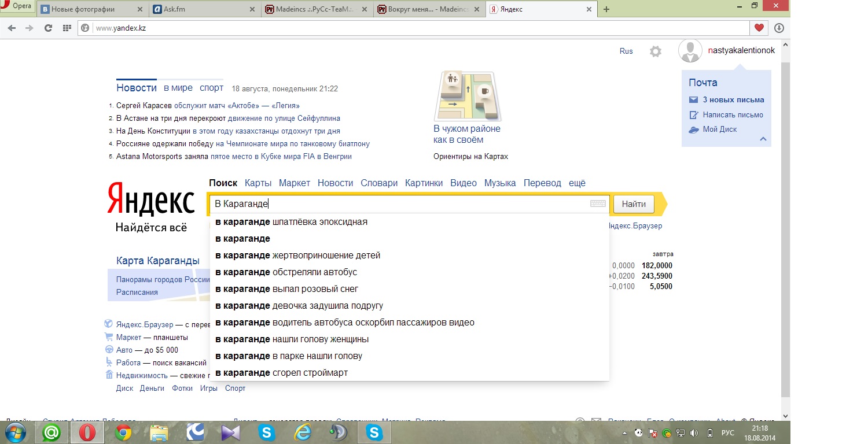
Task: Open the Windows Start menu
Action: tap(14, 432)
